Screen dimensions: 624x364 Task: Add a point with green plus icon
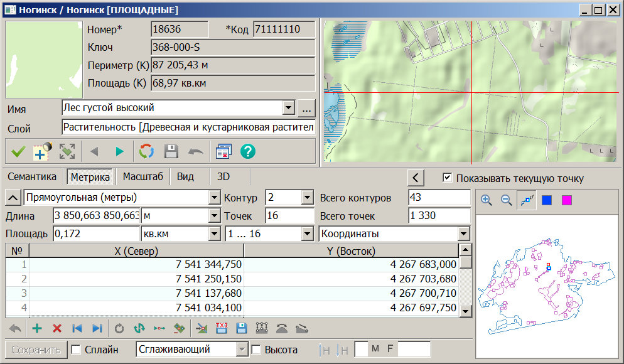point(37,328)
